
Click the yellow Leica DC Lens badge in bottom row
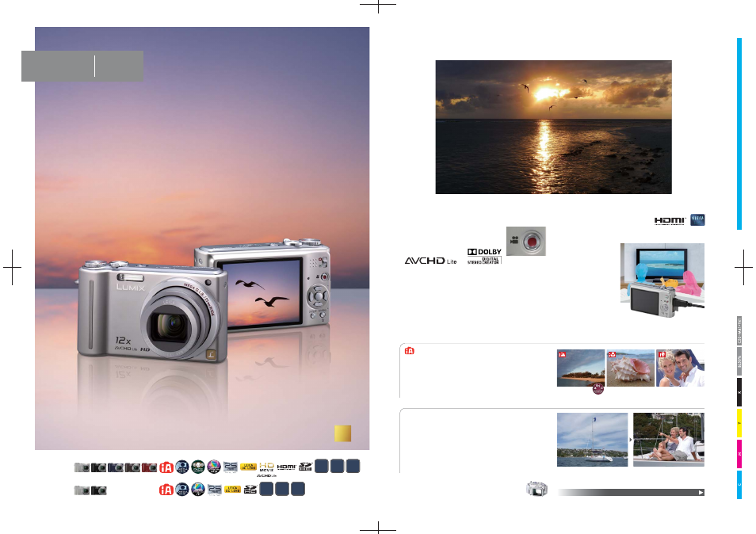click(x=232, y=490)
